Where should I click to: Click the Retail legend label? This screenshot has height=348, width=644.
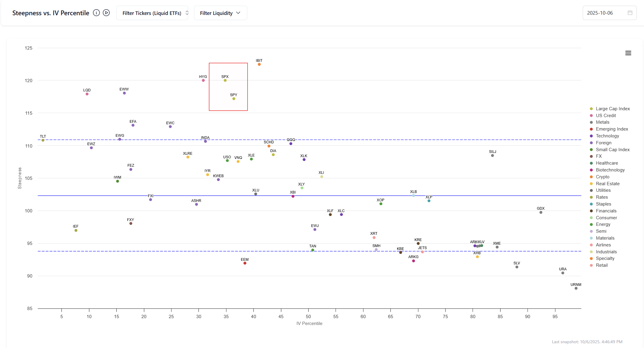602,265
